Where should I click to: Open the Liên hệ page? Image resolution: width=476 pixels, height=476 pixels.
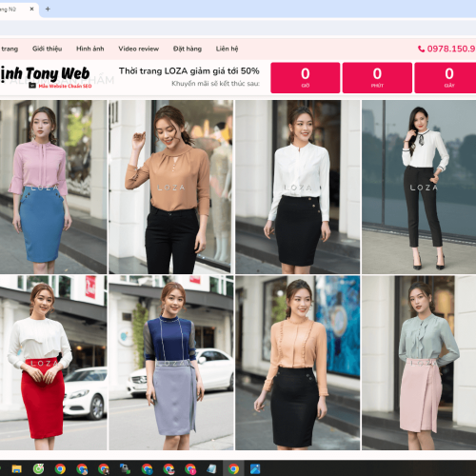tap(227, 49)
